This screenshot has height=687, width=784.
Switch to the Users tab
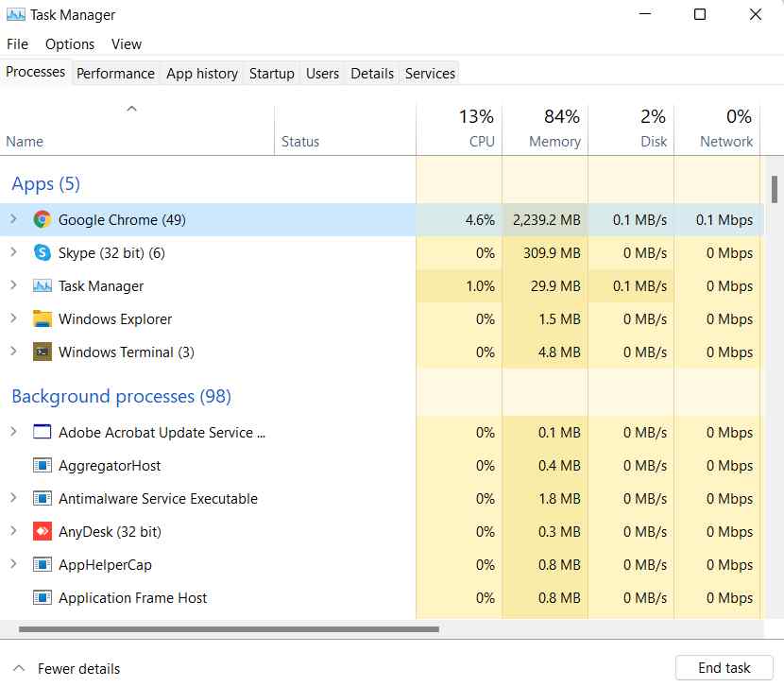pyautogui.click(x=322, y=74)
